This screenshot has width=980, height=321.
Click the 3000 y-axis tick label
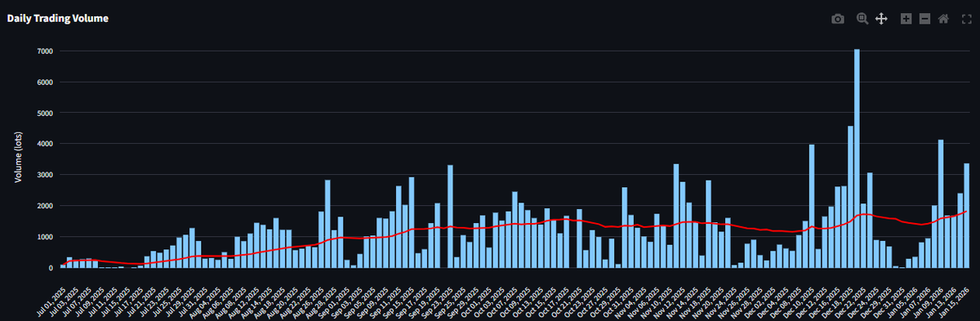coord(45,175)
